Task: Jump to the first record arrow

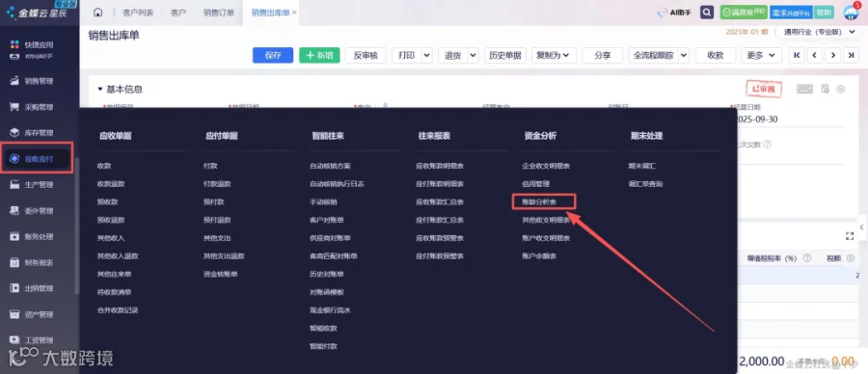Action: tap(797, 55)
